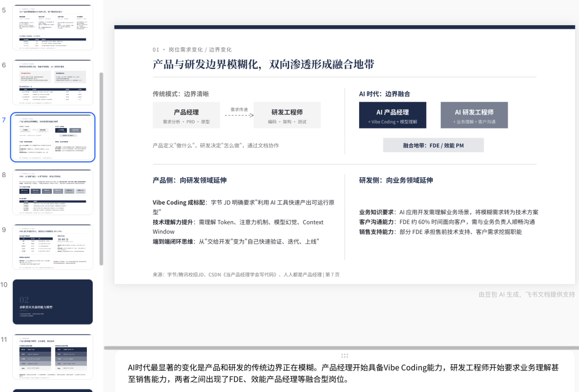
Task: Click the source footnote 来源：字节/腾讯校招JD
Action: pyautogui.click(x=246, y=274)
